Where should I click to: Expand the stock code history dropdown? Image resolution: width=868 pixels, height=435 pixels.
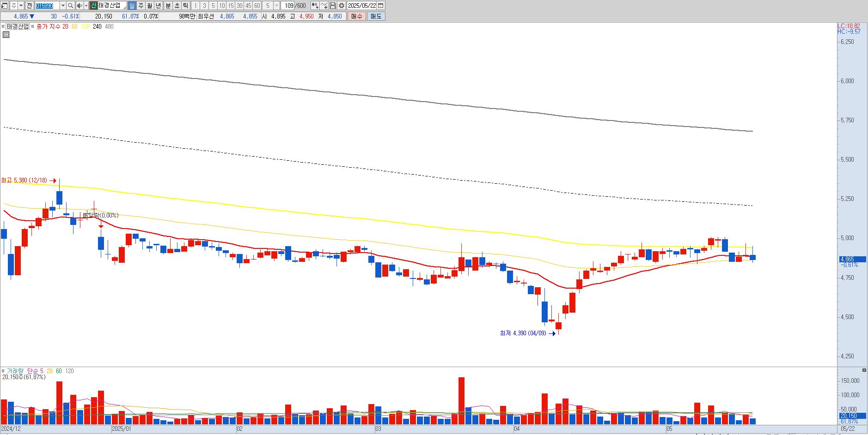(63, 6)
